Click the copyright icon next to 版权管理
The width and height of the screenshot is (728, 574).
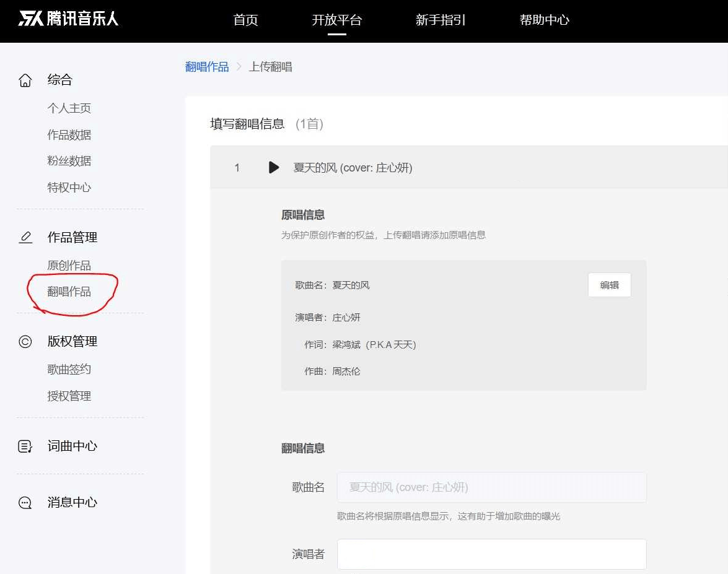[x=25, y=341]
